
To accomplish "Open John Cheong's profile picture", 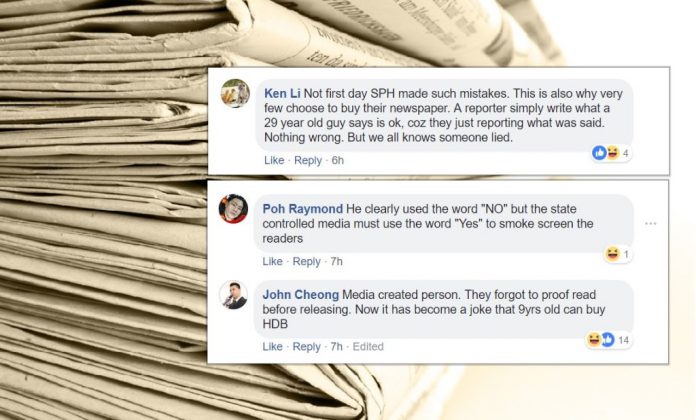I will click(233, 295).
